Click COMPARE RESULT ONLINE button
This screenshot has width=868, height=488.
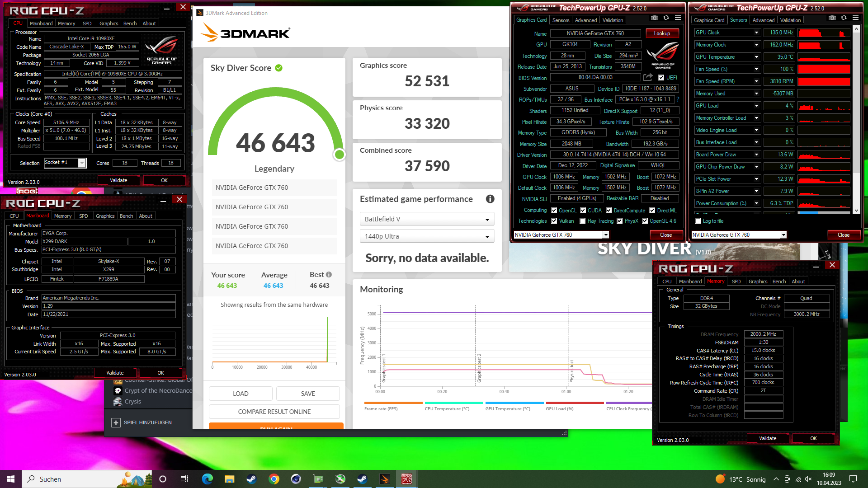click(274, 412)
